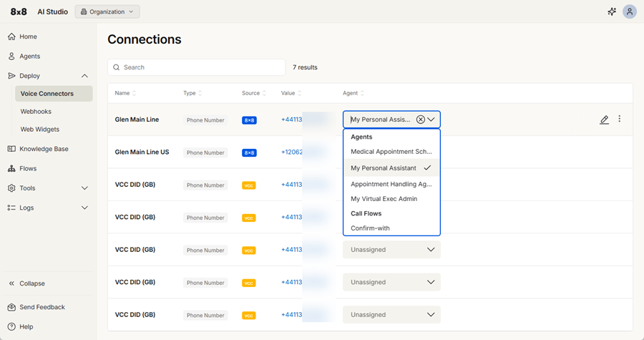Open Help

coord(26,327)
